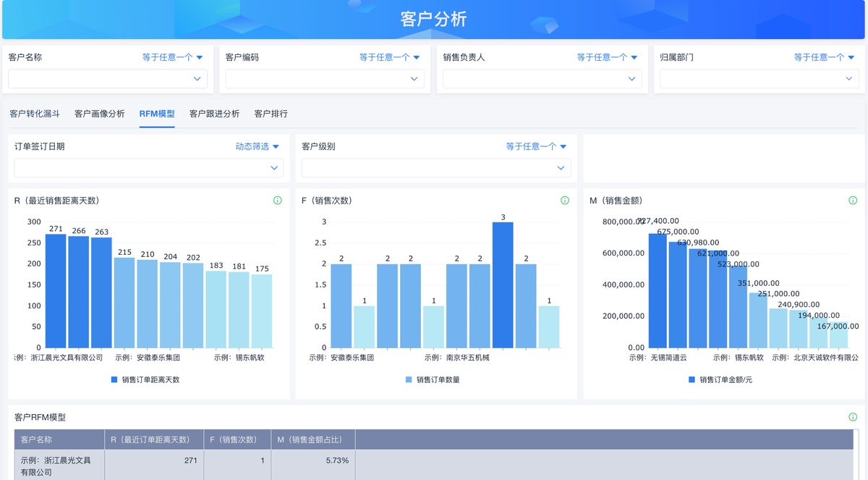The width and height of the screenshot is (868, 480).
Task: Expand the 销售负责人 value select box
Action: tap(542, 78)
